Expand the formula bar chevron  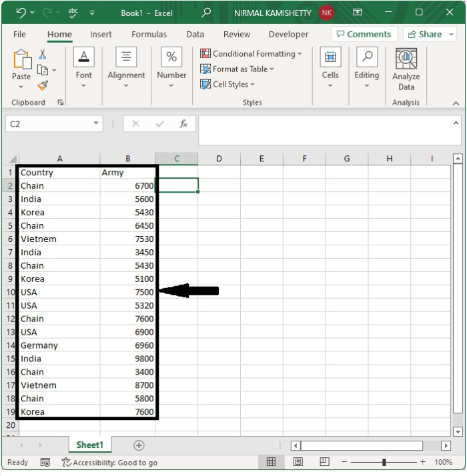click(x=456, y=123)
